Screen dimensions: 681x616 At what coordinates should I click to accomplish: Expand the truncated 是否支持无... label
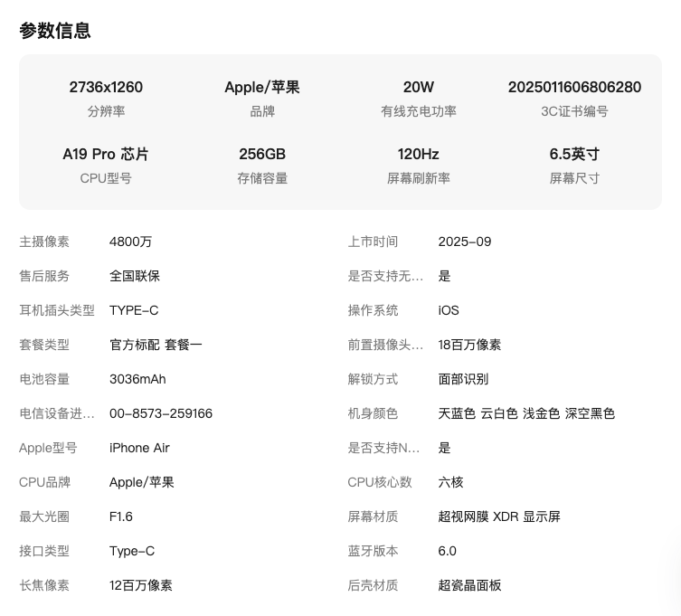click(x=385, y=276)
